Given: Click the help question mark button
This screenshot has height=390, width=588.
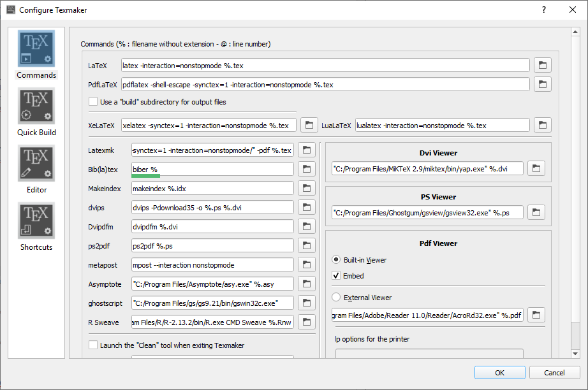Looking at the screenshot, I should [543, 10].
